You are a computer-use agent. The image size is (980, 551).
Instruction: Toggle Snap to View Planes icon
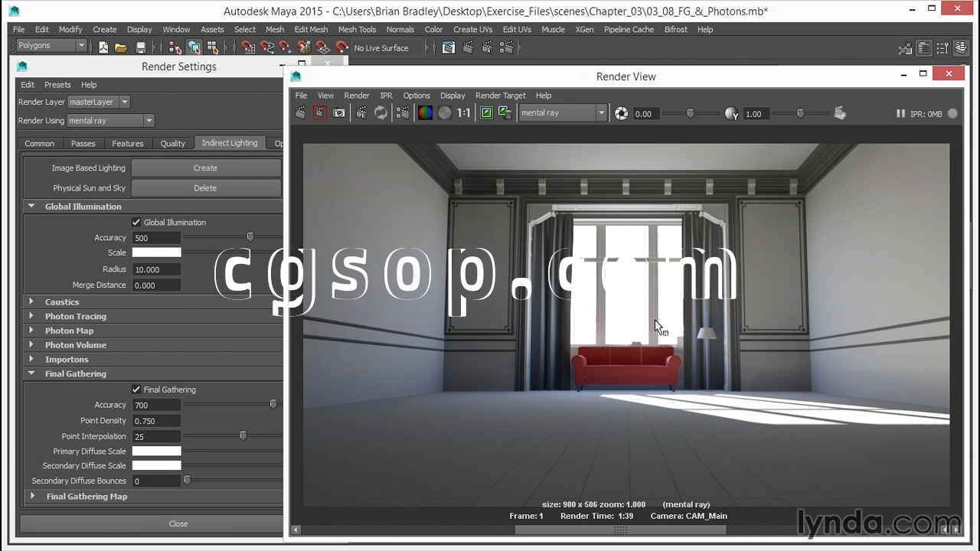[x=322, y=47]
